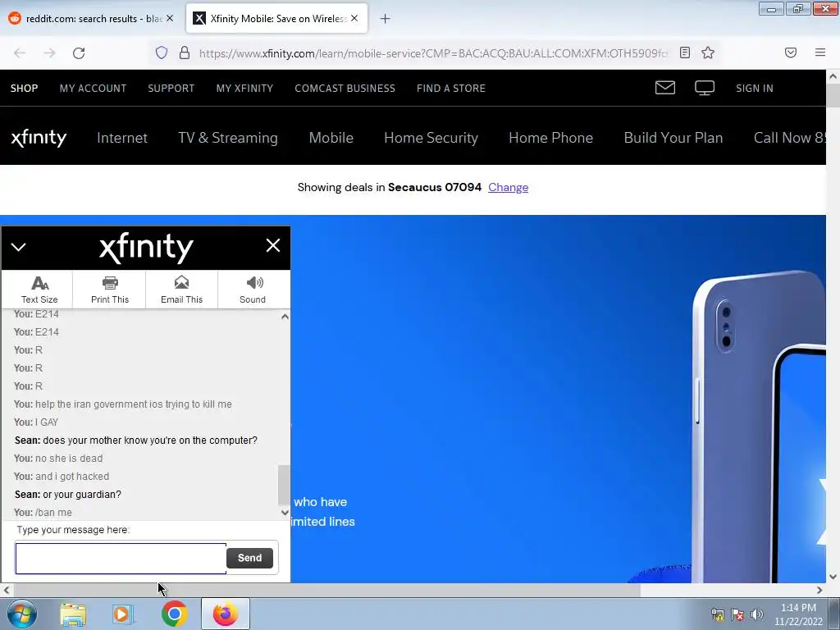Click the chat scroll down arrow
Image resolution: width=840 pixels, height=630 pixels.
pyautogui.click(x=285, y=513)
